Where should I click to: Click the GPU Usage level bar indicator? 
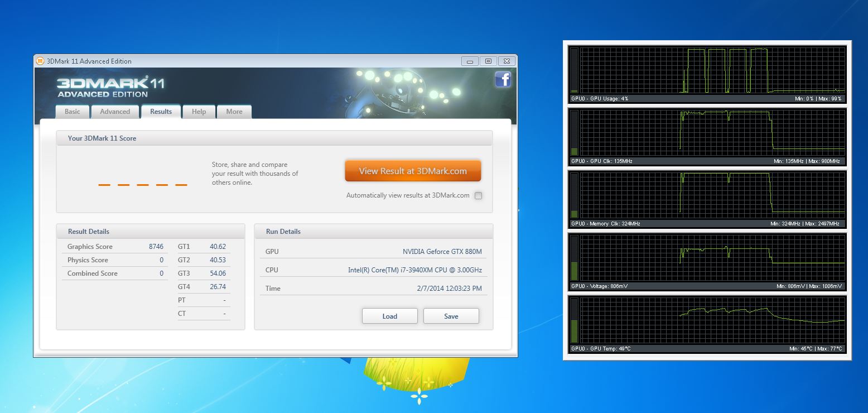[574, 70]
